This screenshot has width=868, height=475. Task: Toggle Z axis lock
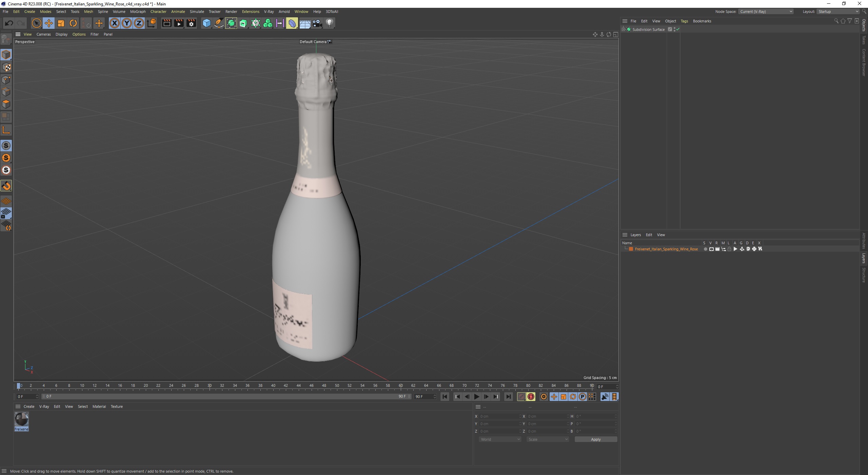(139, 23)
